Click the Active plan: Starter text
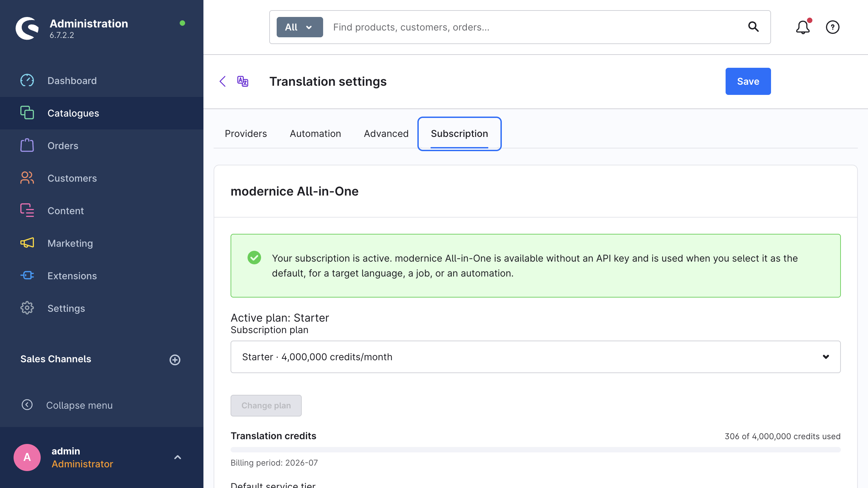Image resolution: width=868 pixels, height=488 pixels. (x=280, y=318)
